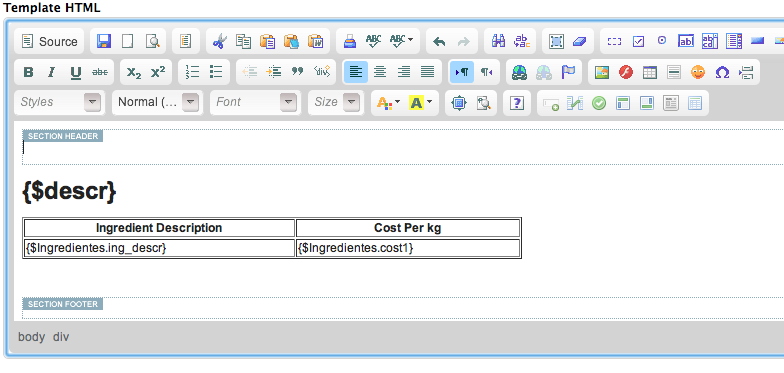Remove formatting with eraser icon
The height and width of the screenshot is (373, 784).
[580, 42]
